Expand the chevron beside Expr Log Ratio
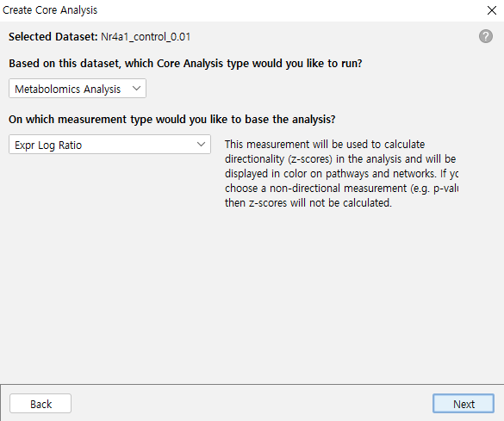 pos(202,145)
